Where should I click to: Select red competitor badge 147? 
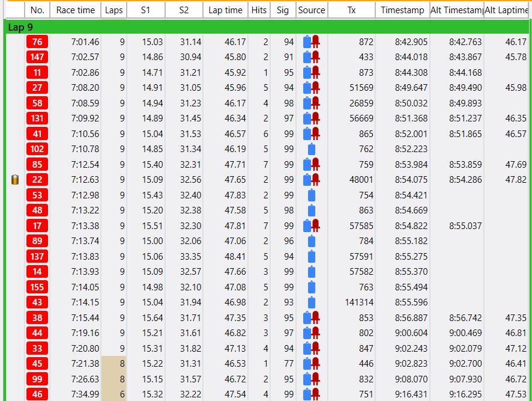(x=37, y=57)
